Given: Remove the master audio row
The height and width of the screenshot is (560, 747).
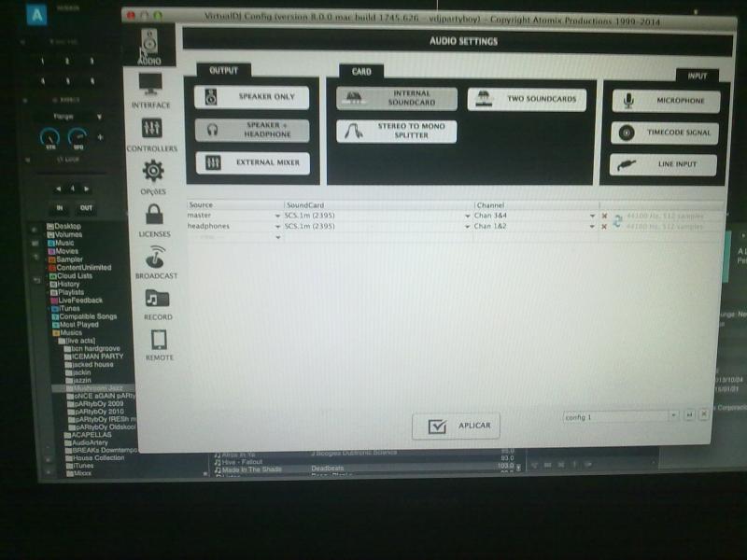Looking at the screenshot, I should coord(604,216).
